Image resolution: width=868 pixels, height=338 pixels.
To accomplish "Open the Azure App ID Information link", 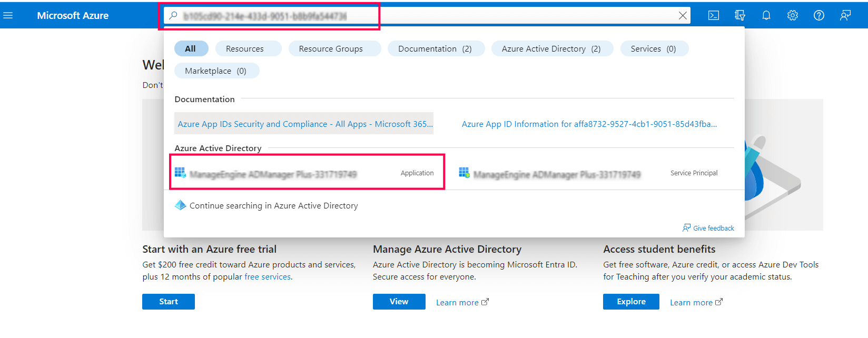I will pyautogui.click(x=589, y=124).
